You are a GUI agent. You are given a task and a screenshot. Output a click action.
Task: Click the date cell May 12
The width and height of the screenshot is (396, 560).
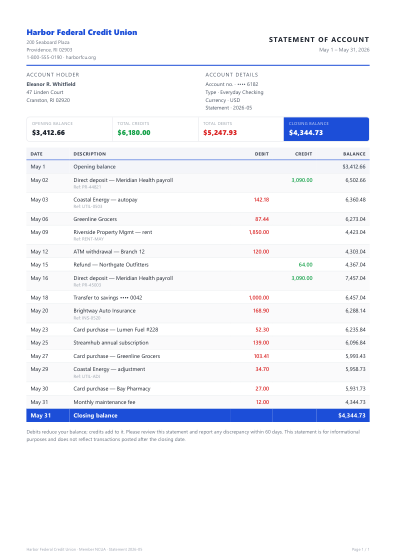[x=39, y=252]
